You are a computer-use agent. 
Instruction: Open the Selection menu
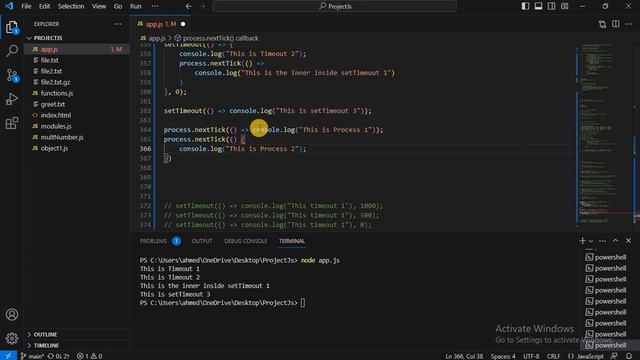click(x=71, y=6)
